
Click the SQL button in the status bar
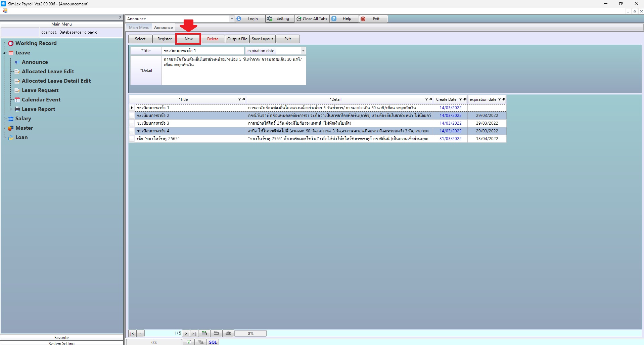(x=213, y=342)
